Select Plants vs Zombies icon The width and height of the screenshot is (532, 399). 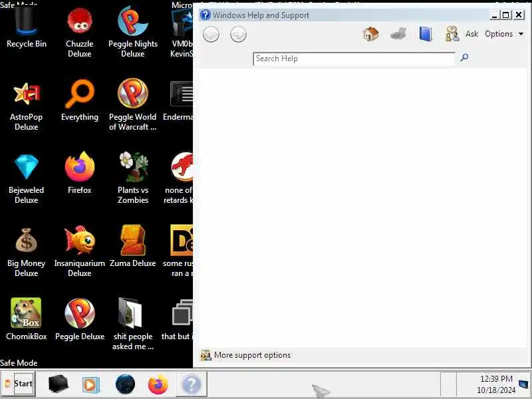pyautogui.click(x=133, y=178)
